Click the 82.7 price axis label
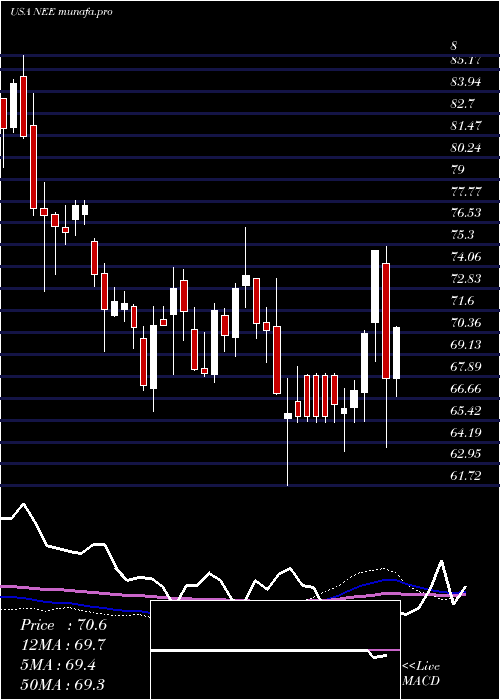Viewport: 500px width, 700px height. [463, 104]
